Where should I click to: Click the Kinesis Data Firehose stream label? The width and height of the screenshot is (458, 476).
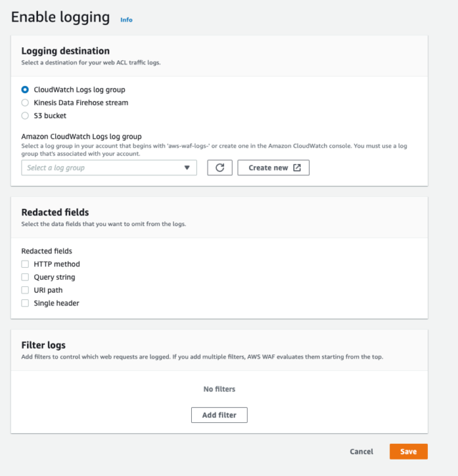81,102
